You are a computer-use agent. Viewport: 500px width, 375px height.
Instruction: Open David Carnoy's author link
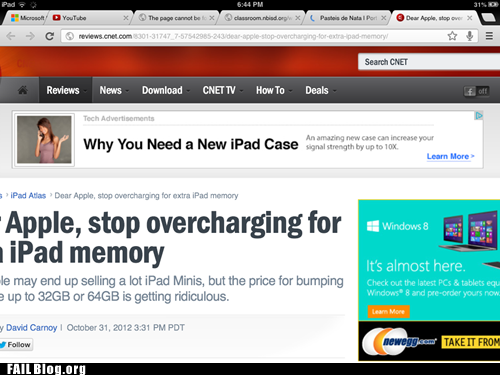click(x=32, y=328)
